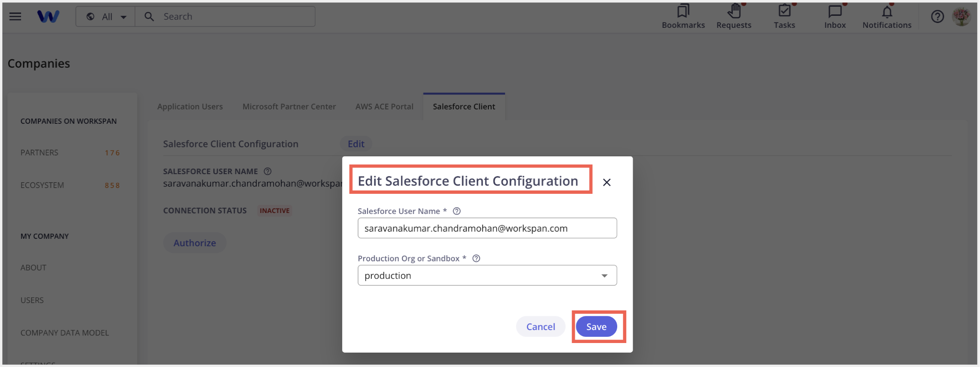The width and height of the screenshot is (980, 367).
Task: Open Requests from the top bar
Action: (x=734, y=16)
